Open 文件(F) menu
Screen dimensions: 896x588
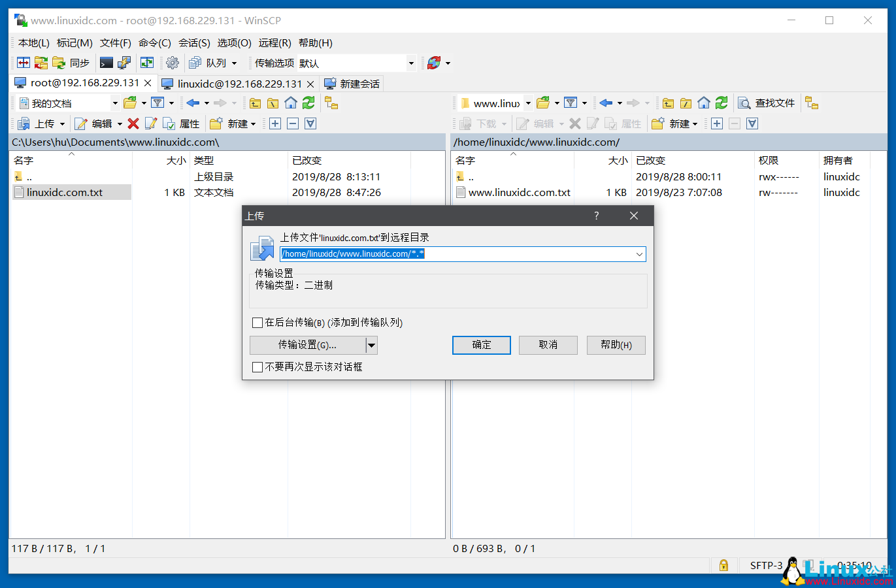(115, 42)
